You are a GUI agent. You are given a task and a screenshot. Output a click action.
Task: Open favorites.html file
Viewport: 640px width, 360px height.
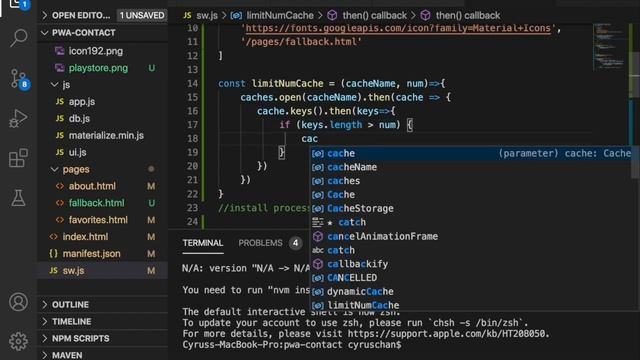(102, 220)
